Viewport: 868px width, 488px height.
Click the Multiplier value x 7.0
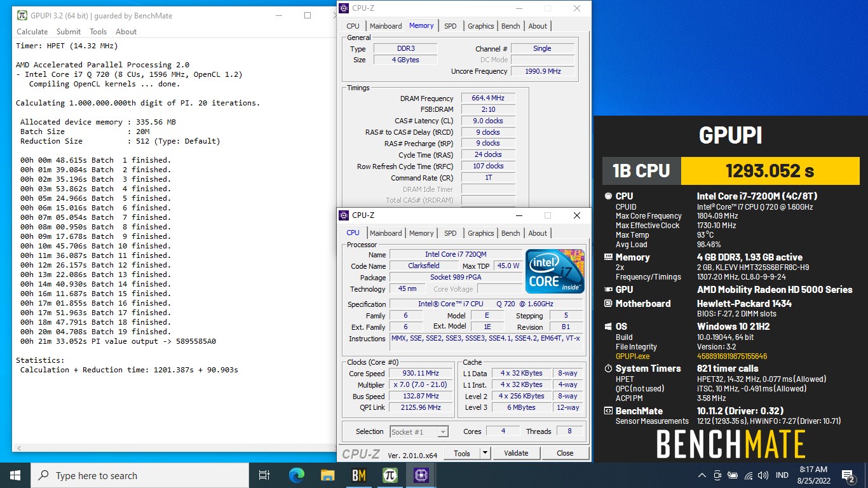tap(421, 385)
